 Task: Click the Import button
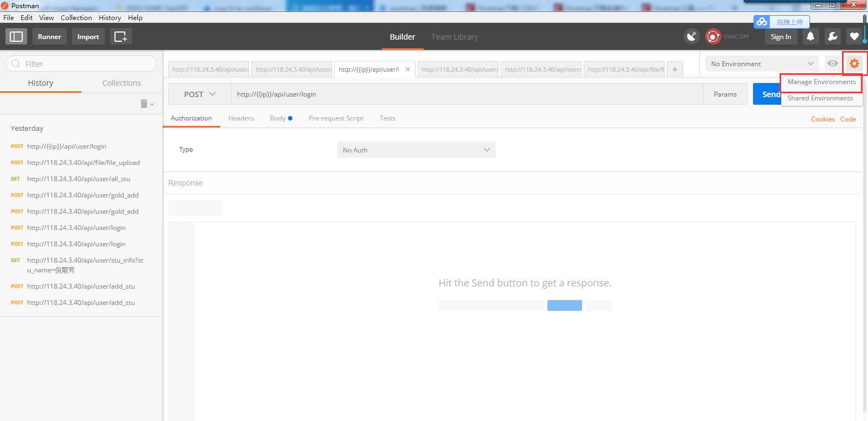click(88, 36)
